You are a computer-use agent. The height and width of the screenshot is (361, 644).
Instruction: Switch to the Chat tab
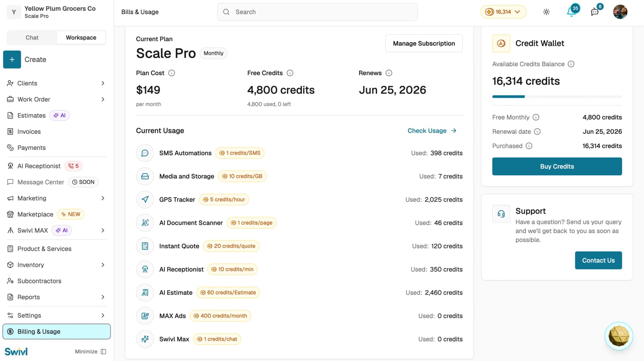tap(32, 38)
